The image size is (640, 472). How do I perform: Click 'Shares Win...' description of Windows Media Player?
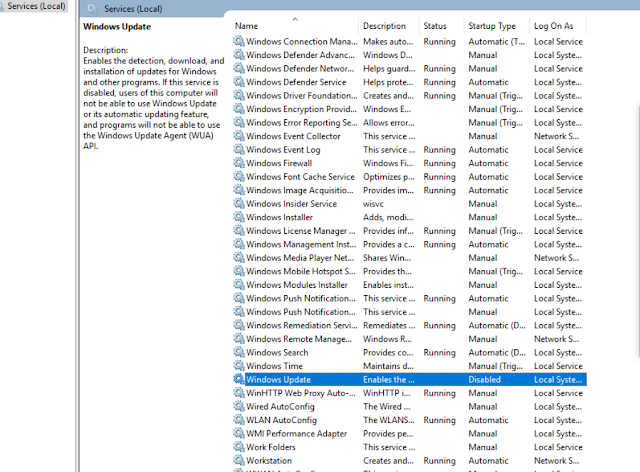387,258
